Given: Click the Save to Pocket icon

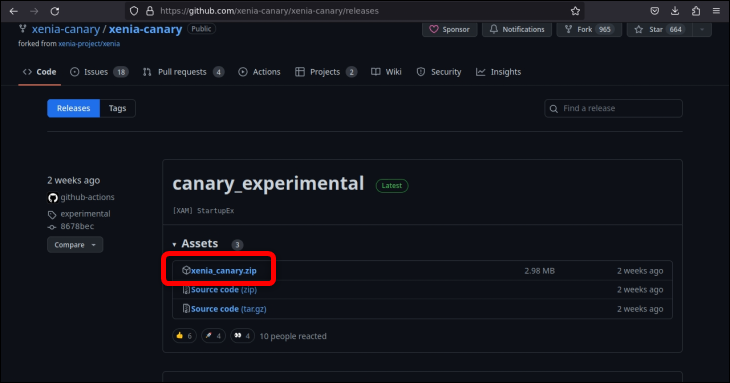Looking at the screenshot, I should (654, 11).
